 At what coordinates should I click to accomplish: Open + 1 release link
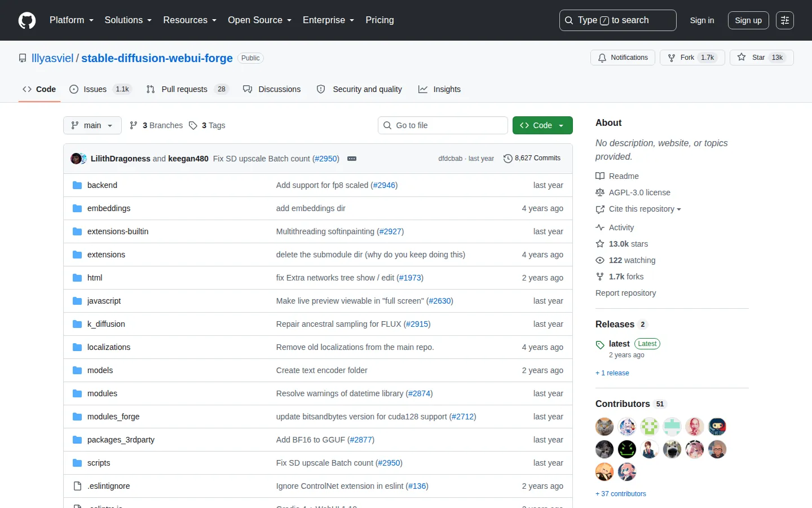[x=612, y=373]
